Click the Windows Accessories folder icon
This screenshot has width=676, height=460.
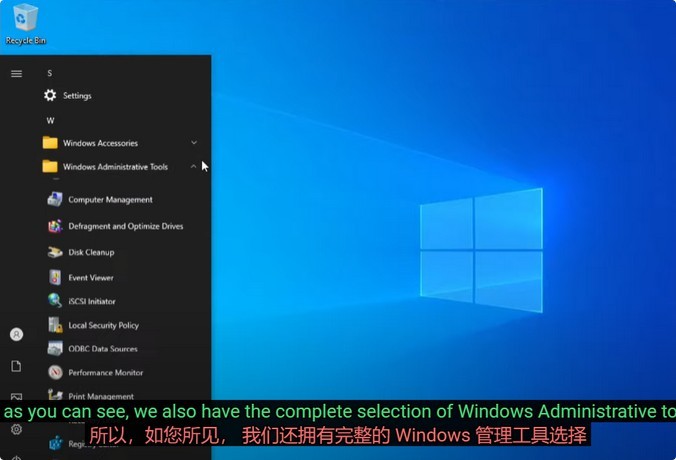point(50,143)
